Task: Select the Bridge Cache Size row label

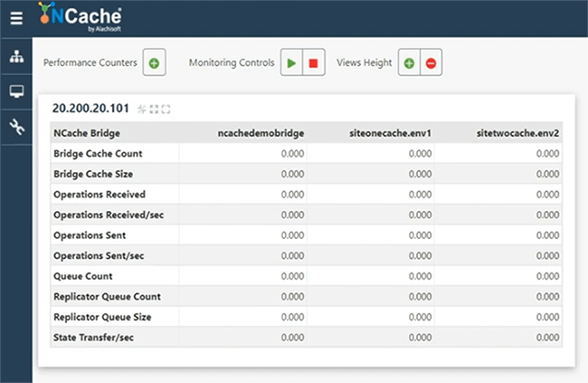Action: point(93,174)
